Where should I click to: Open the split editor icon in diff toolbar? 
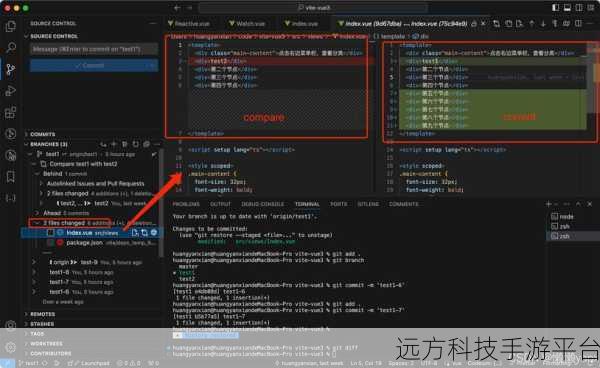coord(579,24)
